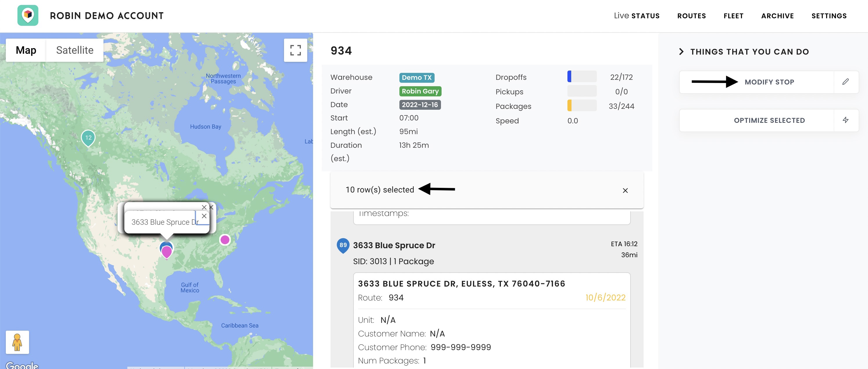Open the Routes menu
Image resolution: width=868 pixels, height=369 pixels.
click(x=692, y=16)
